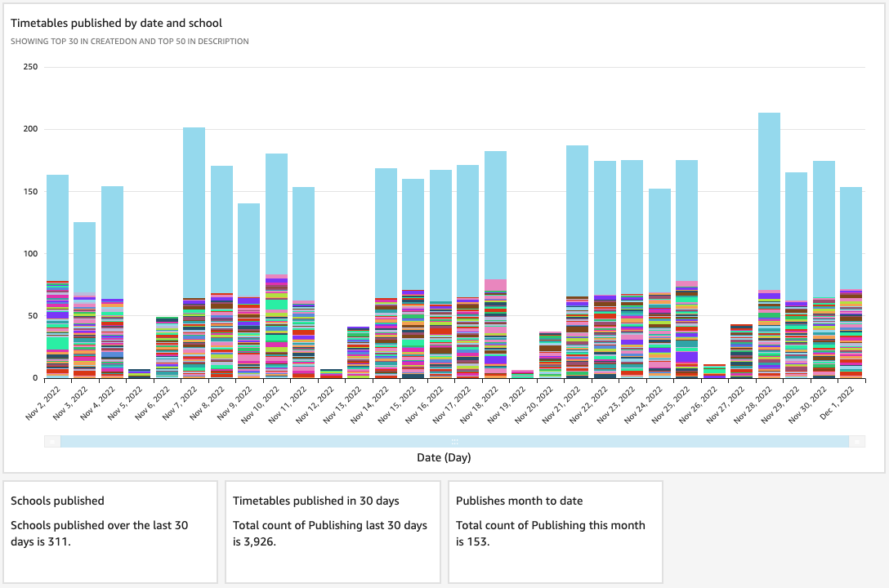The image size is (889, 588).
Task: Click the left handle of the date range slider
Action: pos(53,441)
